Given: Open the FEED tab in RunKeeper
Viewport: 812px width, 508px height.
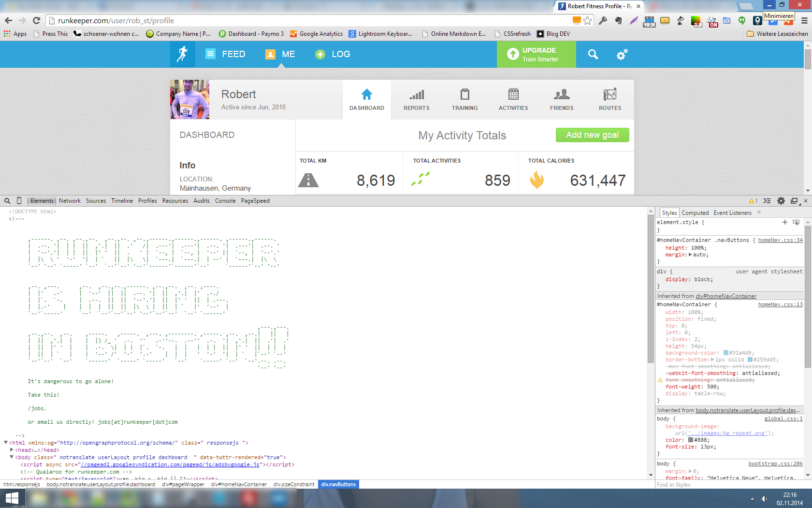Looking at the screenshot, I should (225, 54).
